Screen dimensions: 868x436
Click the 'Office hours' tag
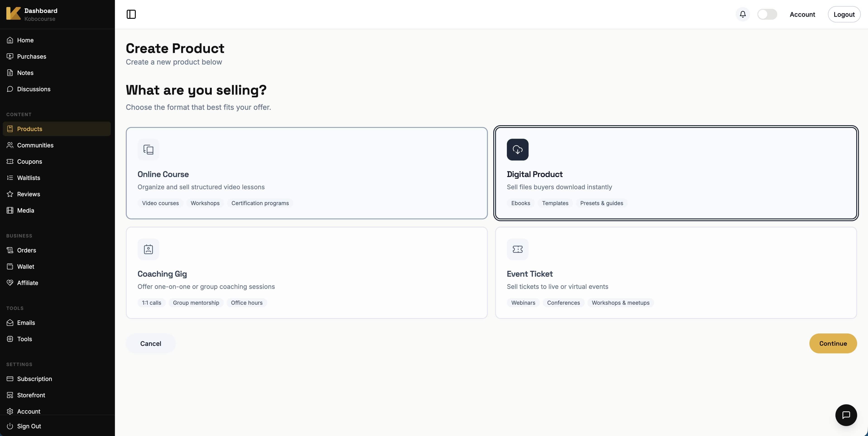[x=247, y=303]
